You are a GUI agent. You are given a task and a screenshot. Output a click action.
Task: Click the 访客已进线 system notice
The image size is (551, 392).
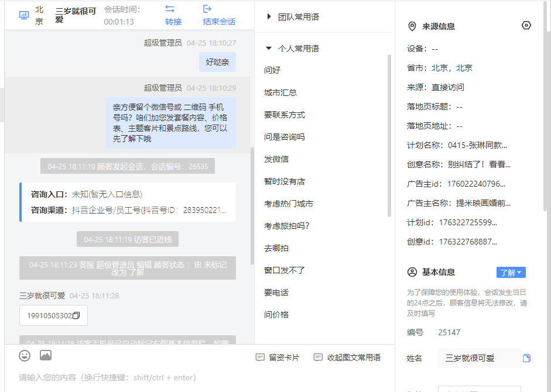tap(128, 239)
